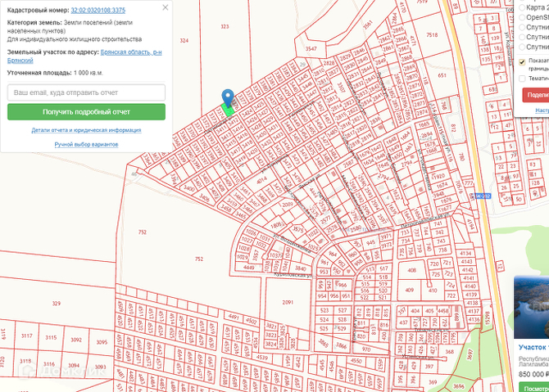Click Получить подробный отчет button
The height and width of the screenshot is (392, 549).
[x=86, y=112]
